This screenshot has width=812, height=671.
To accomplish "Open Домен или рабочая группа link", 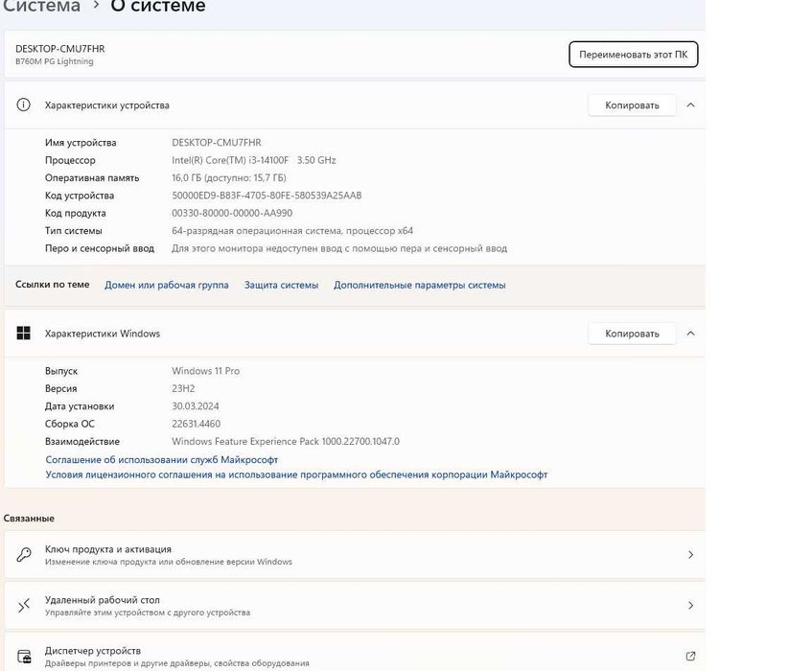I will point(166,285).
